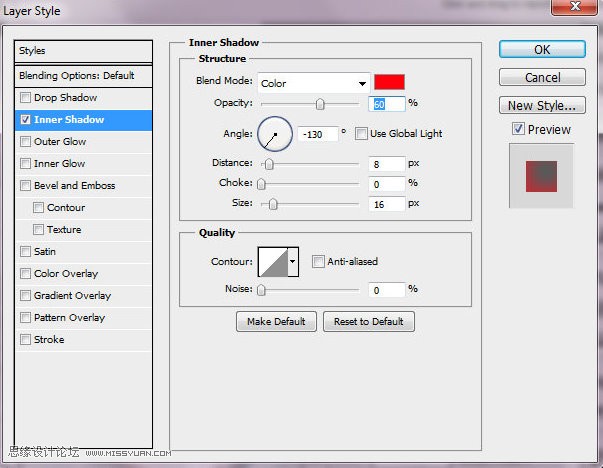Click the Opacity slider handle
This screenshot has height=468, width=603.
[x=320, y=104]
